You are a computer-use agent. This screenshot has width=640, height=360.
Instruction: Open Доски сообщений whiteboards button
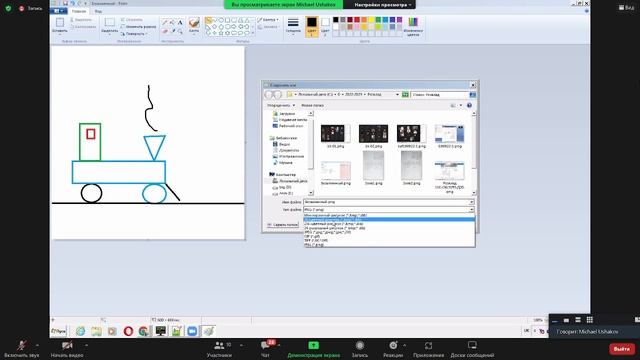[x=472, y=349]
